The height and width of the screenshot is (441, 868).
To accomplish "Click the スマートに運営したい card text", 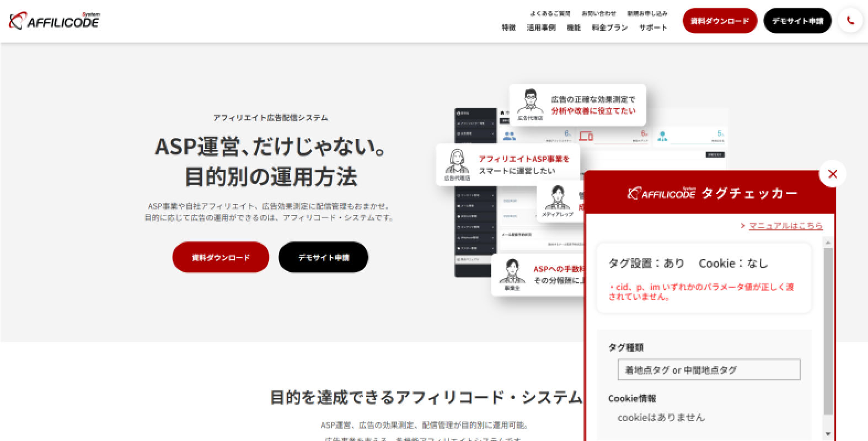I will coord(517,171).
